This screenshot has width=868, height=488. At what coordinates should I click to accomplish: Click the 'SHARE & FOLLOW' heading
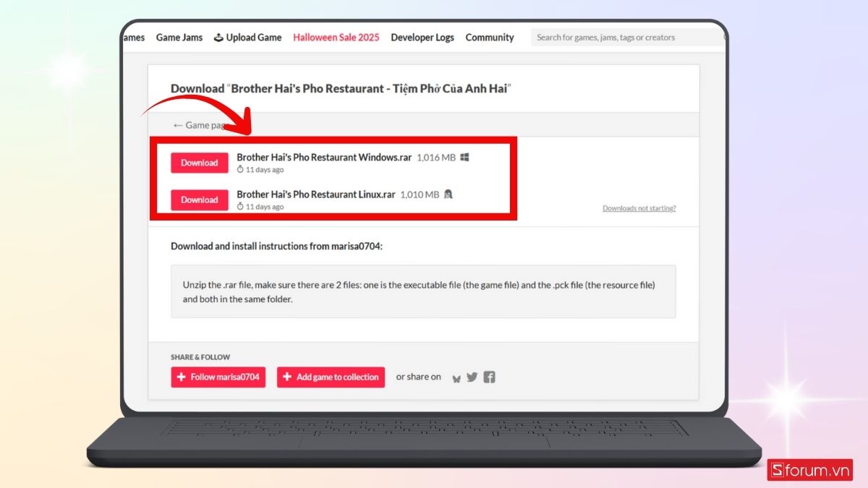200,357
